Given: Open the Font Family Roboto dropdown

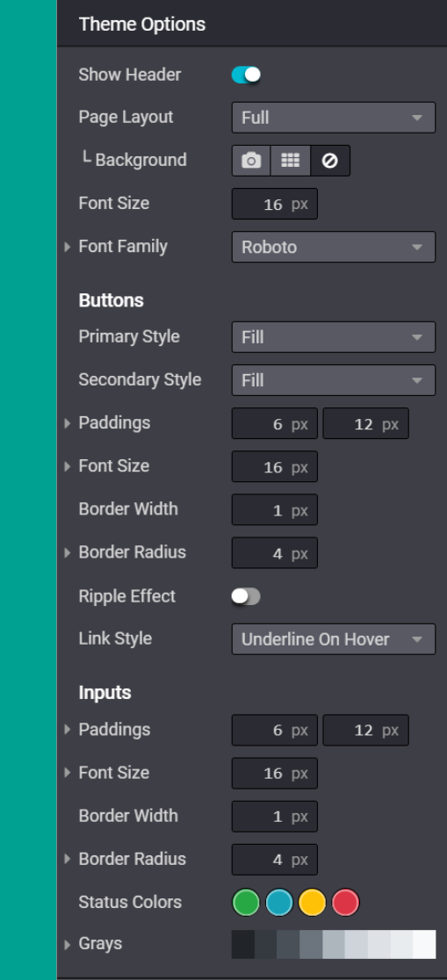Looking at the screenshot, I should click(333, 247).
